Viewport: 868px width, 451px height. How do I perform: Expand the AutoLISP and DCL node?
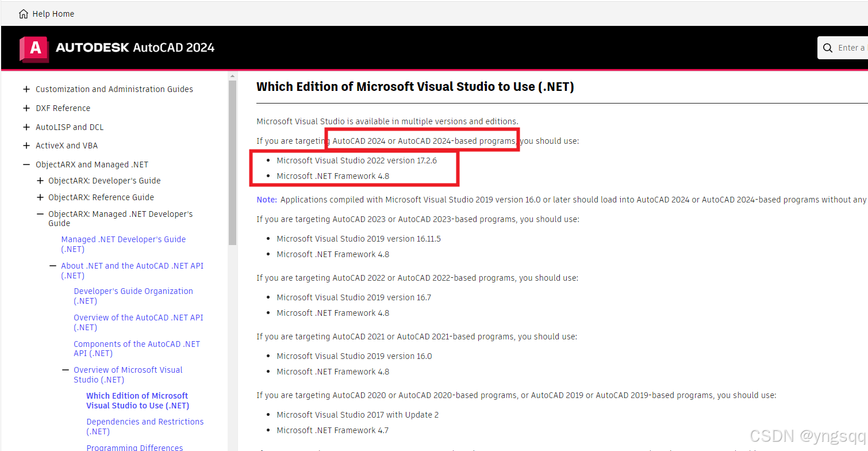coord(26,127)
